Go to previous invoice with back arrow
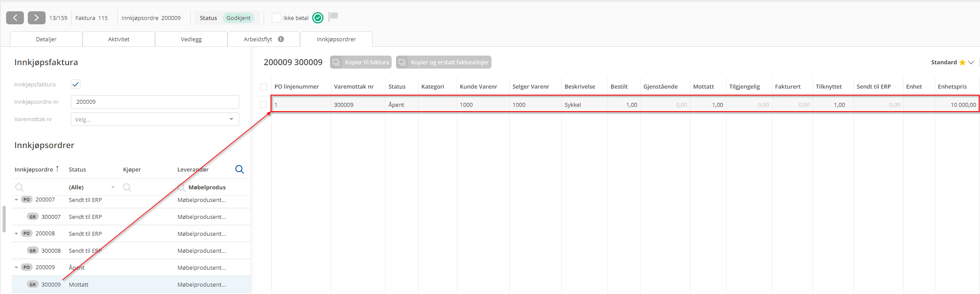 tap(15, 18)
